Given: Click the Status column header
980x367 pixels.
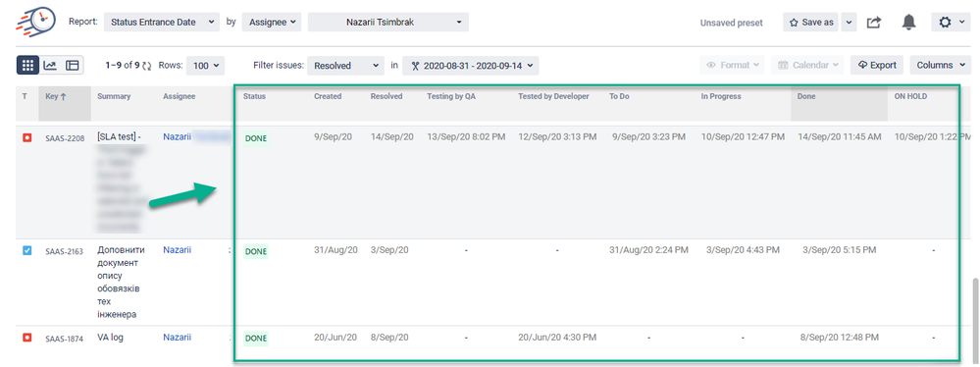Looking at the screenshot, I should 254,96.
